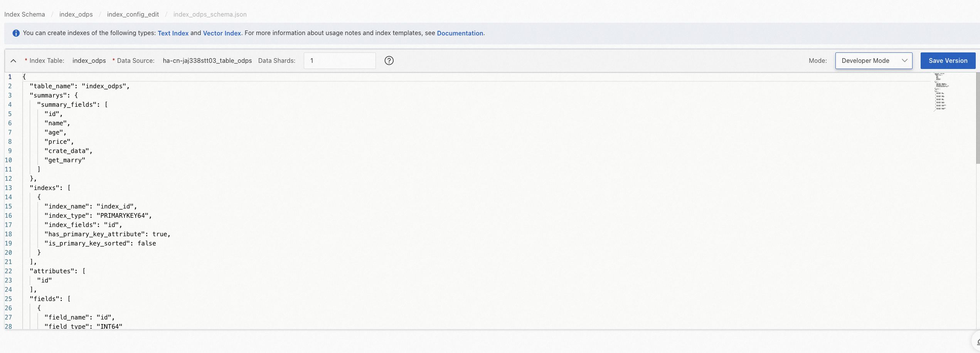Focus the Data Shards input field

[340, 61]
